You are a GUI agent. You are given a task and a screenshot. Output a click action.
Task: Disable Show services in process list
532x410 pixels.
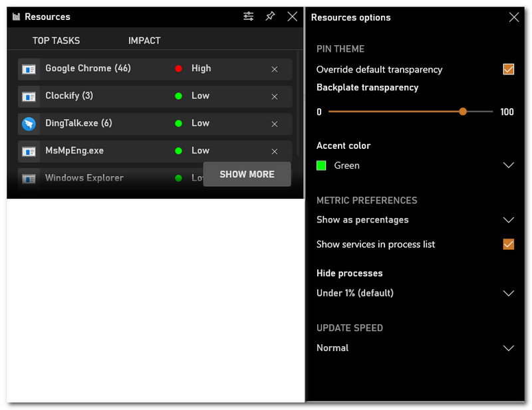(509, 245)
